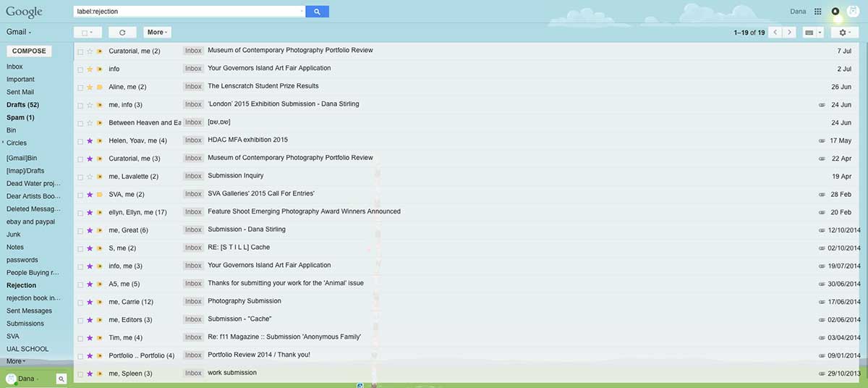Star the Museum Portfolio Review 7 Jul email
Viewport: 868px width, 388px height.
(x=90, y=51)
